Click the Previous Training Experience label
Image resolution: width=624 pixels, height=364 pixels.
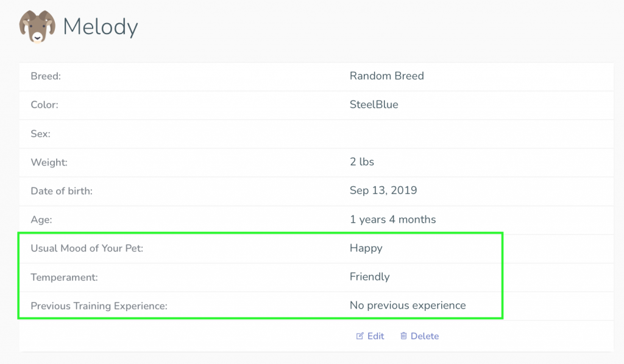[x=99, y=306]
